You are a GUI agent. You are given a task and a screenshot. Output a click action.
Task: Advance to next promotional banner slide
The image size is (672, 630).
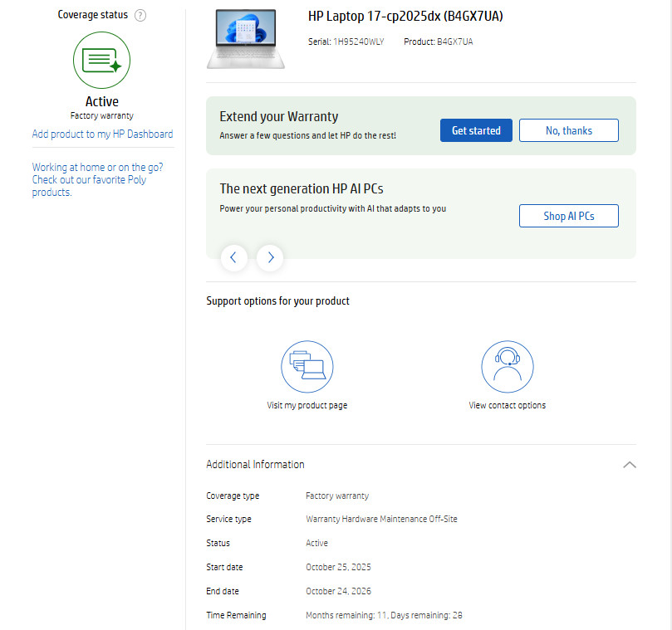(270, 257)
